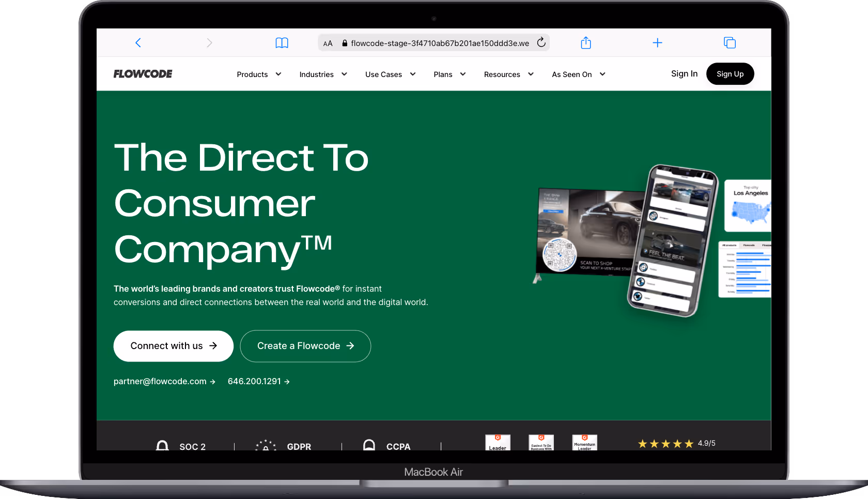Click the phone mockup image
The height and width of the screenshot is (499, 868).
[x=672, y=240]
